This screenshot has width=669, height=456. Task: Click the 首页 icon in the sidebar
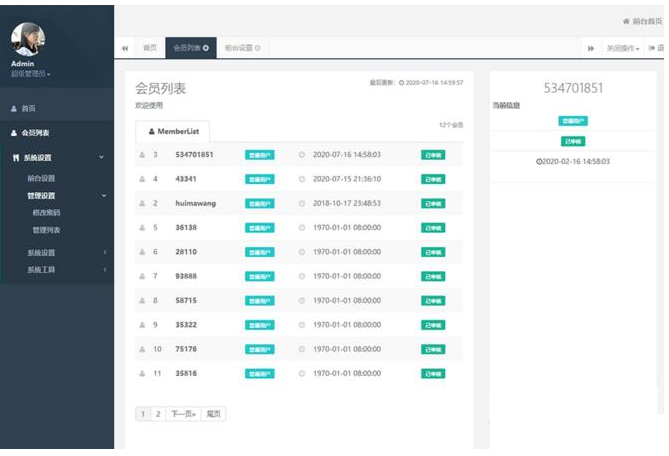click(x=13, y=108)
